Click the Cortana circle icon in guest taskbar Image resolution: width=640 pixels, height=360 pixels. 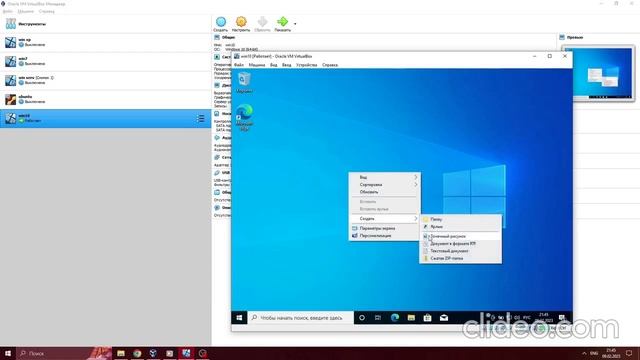point(362,318)
